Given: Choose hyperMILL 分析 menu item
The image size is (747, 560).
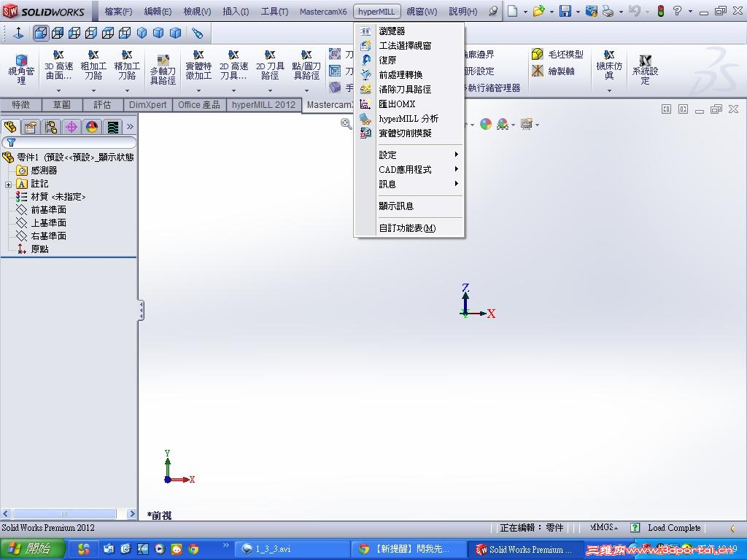Looking at the screenshot, I should point(410,119).
